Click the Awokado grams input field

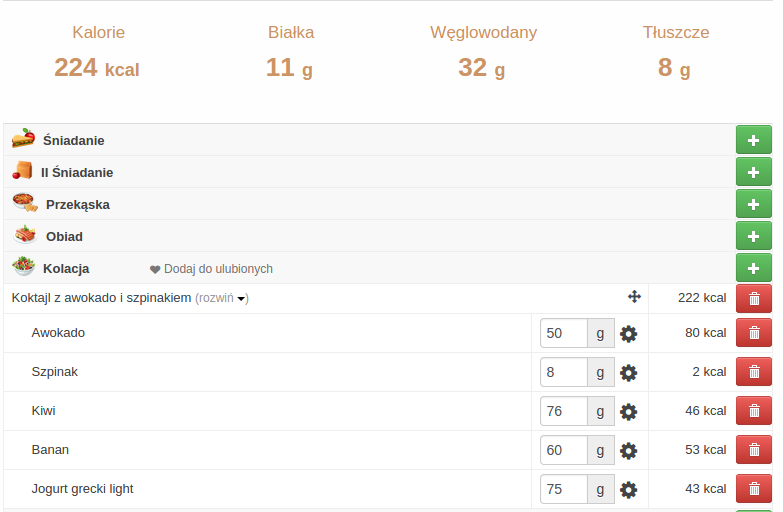coord(564,333)
